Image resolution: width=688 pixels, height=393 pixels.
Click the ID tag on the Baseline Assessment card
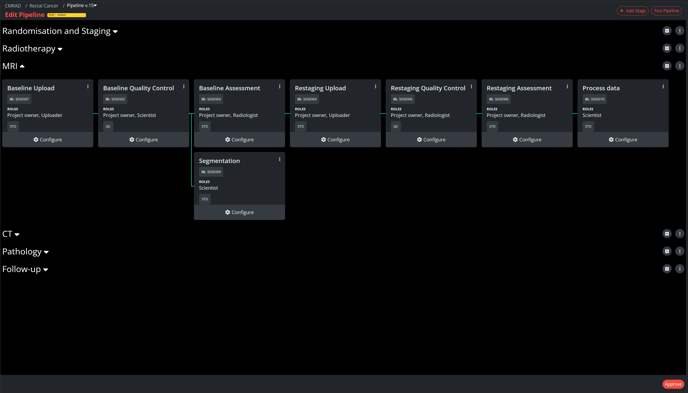(x=211, y=99)
